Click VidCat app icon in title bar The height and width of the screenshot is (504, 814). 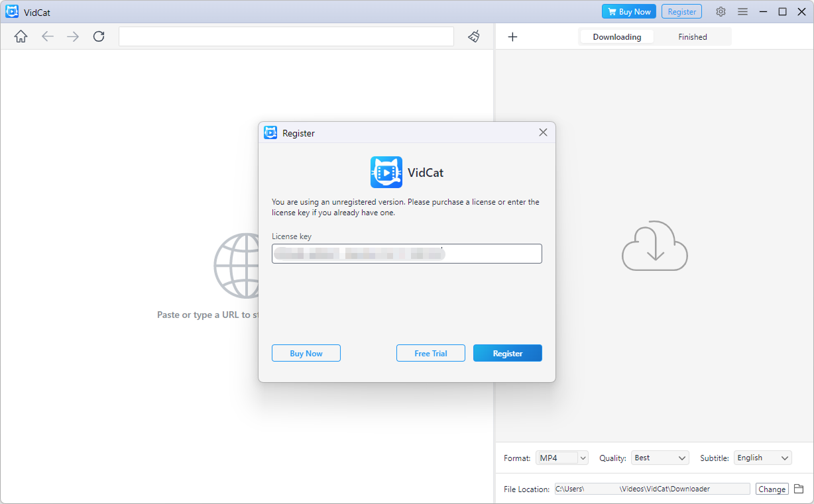point(12,11)
